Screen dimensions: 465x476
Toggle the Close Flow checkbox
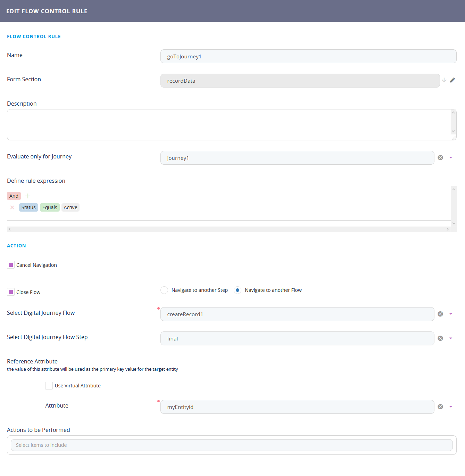[11, 292]
